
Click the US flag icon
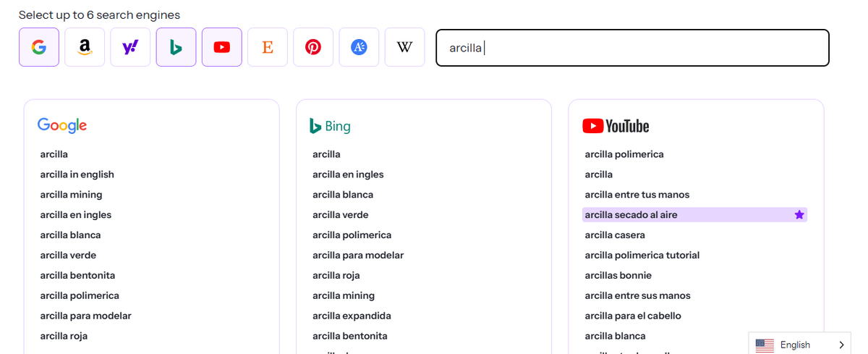[765, 345]
